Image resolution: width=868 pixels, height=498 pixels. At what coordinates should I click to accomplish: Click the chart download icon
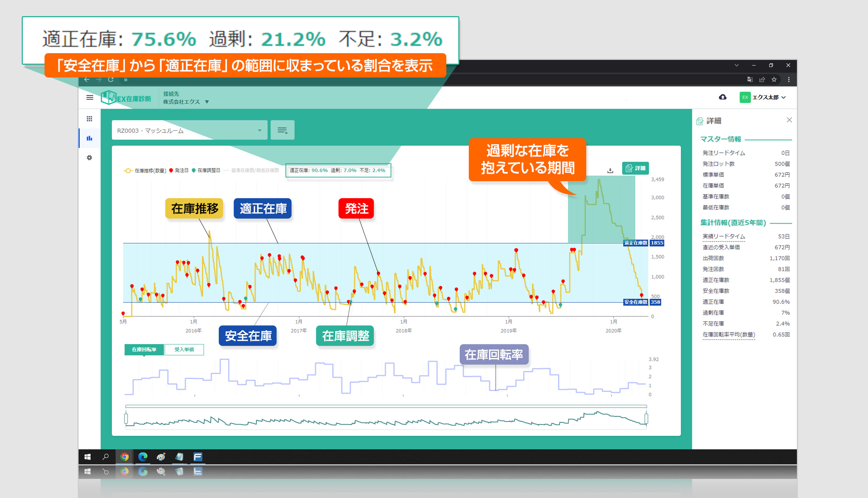tap(610, 170)
